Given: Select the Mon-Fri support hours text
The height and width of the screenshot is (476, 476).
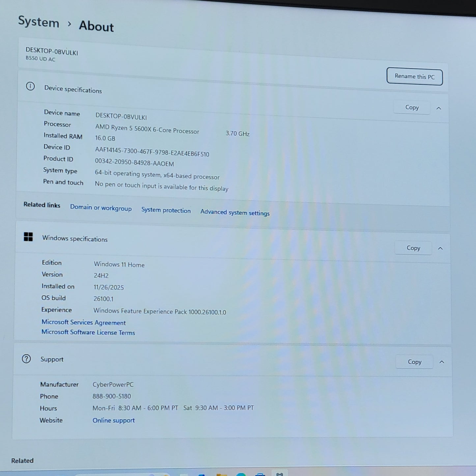Looking at the screenshot, I should pyautogui.click(x=173, y=408).
